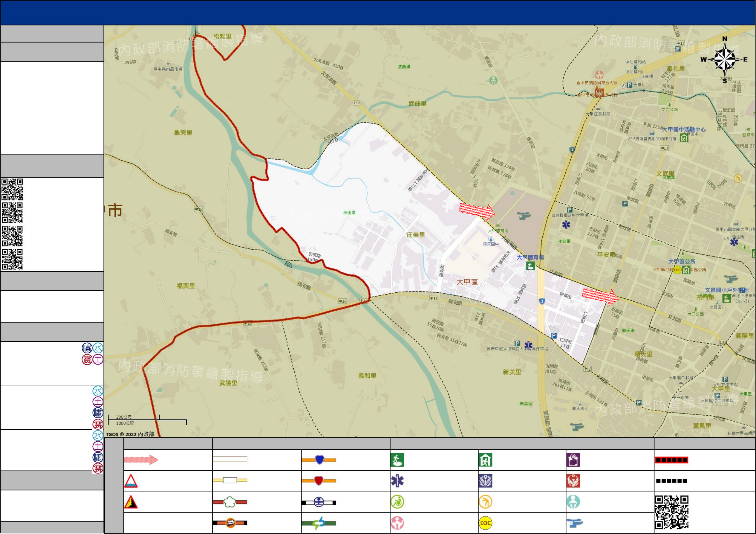The height and width of the screenshot is (534, 756).
Task: Click the 文武公園 park label
Action: click(670, 109)
